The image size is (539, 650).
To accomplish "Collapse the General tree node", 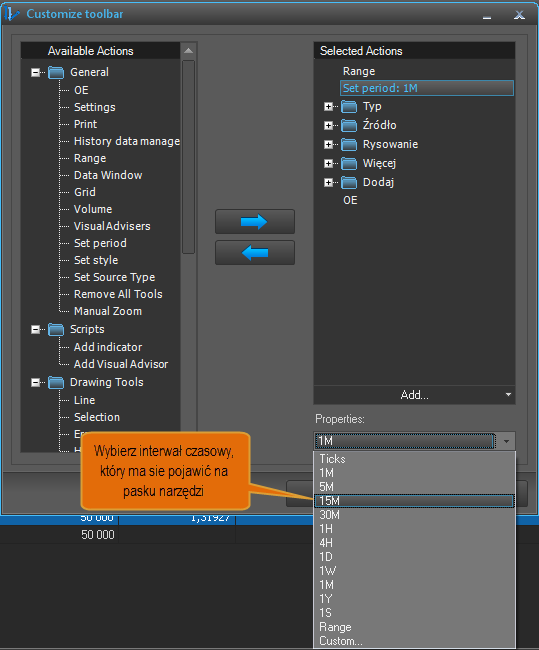I will 36,73.
